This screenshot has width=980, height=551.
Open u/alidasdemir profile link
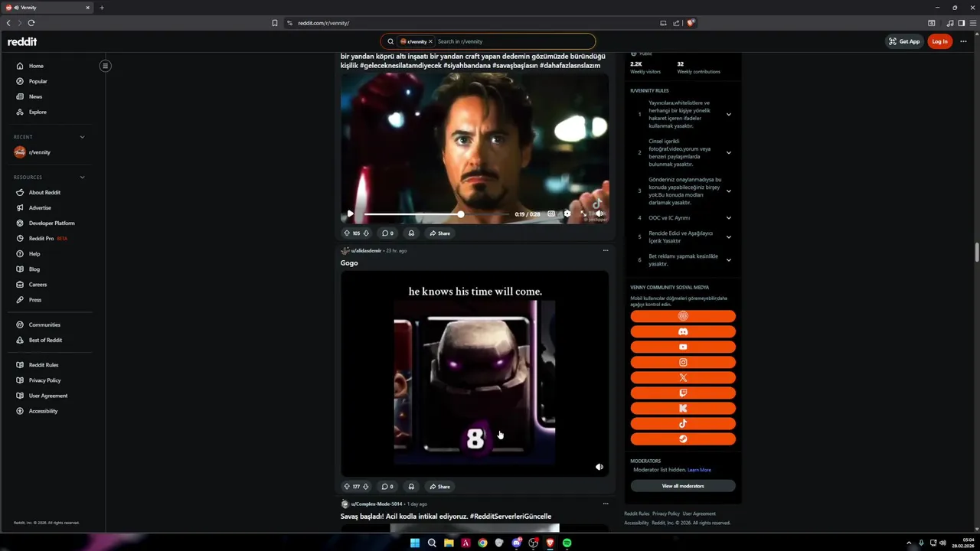click(366, 250)
